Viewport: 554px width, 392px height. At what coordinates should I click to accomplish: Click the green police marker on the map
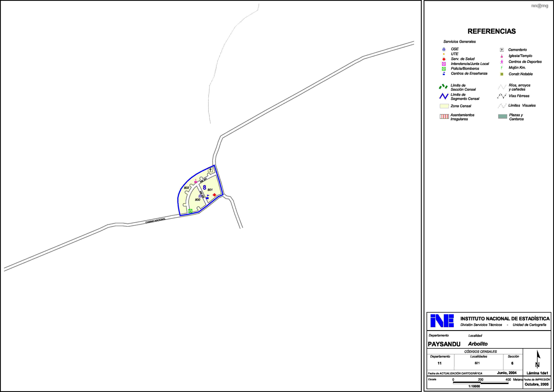(190, 211)
